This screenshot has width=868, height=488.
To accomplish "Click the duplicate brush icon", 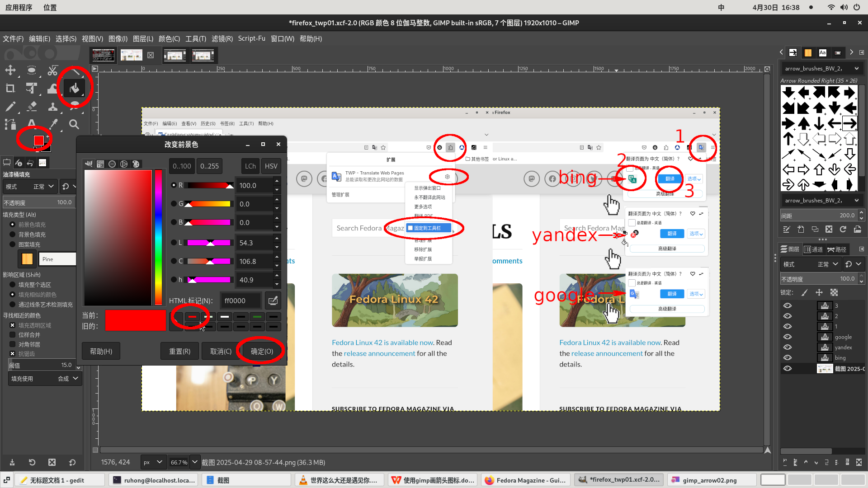I will coord(815,230).
